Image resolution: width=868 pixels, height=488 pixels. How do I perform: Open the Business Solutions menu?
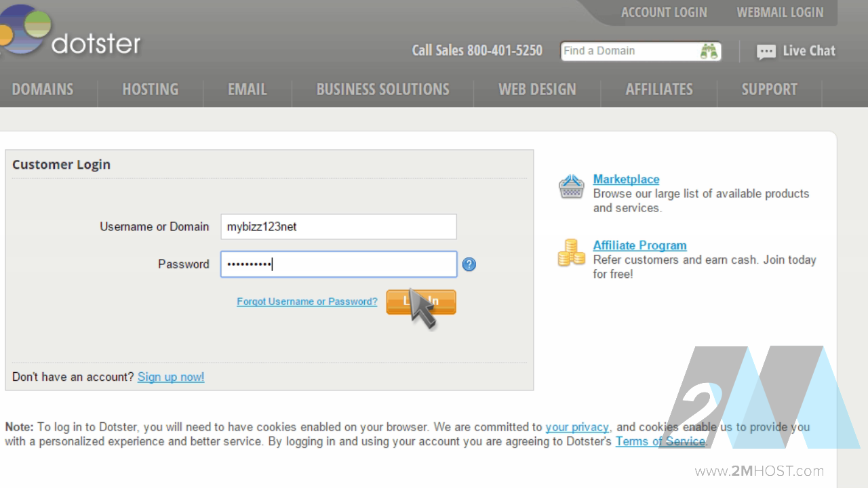tap(382, 89)
